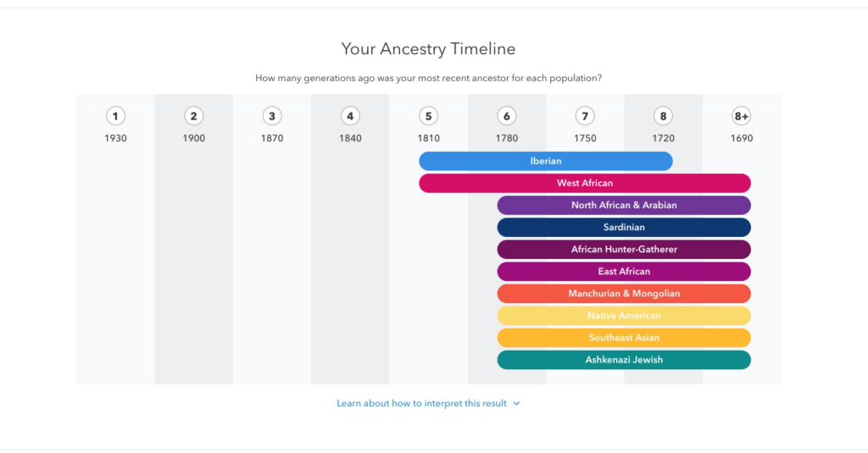Select the yellow Native American bar
This screenshot has width=868, height=453.
624,316
